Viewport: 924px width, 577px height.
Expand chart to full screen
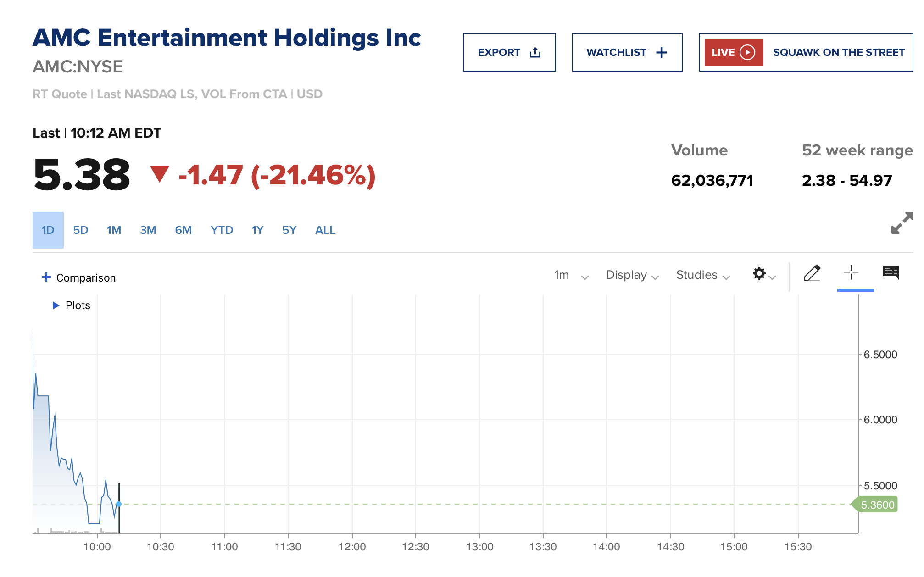902,223
